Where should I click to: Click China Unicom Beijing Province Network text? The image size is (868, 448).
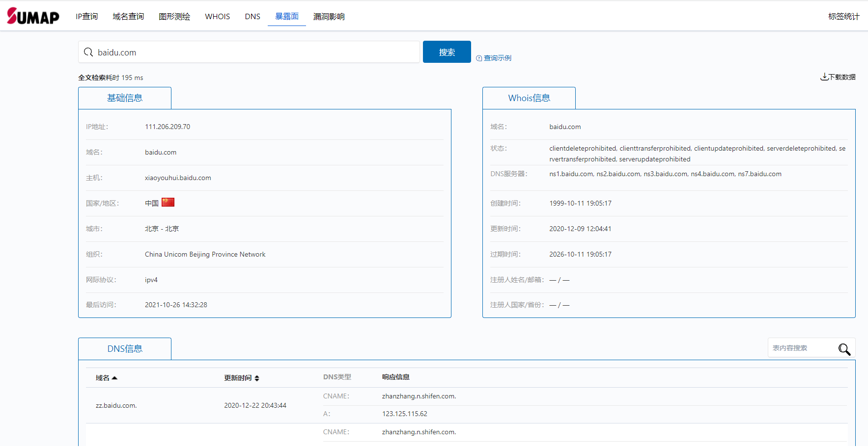[x=205, y=254]
